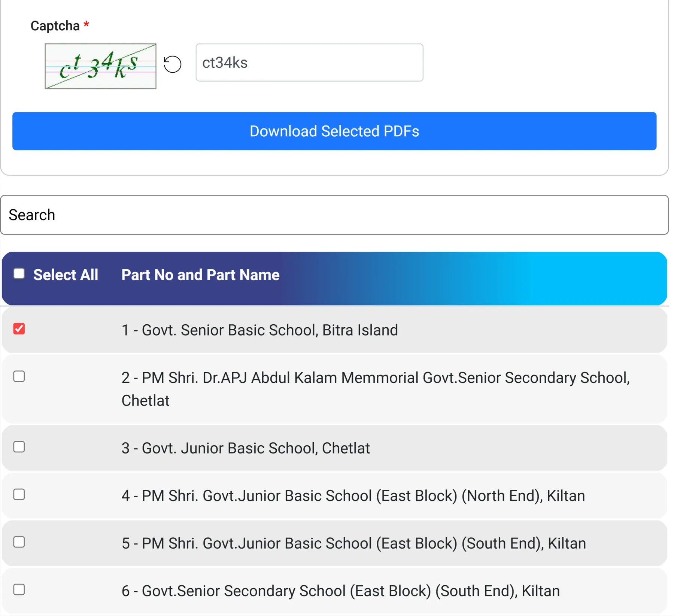Click the captcha text input field
Screen dimensions: 674x616
coord(309,63)
